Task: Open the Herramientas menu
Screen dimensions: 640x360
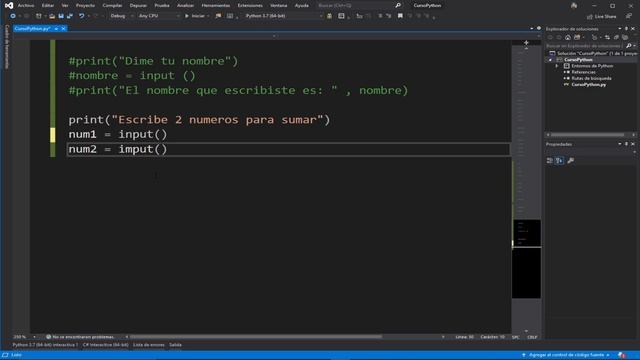Action: [216, 5]
